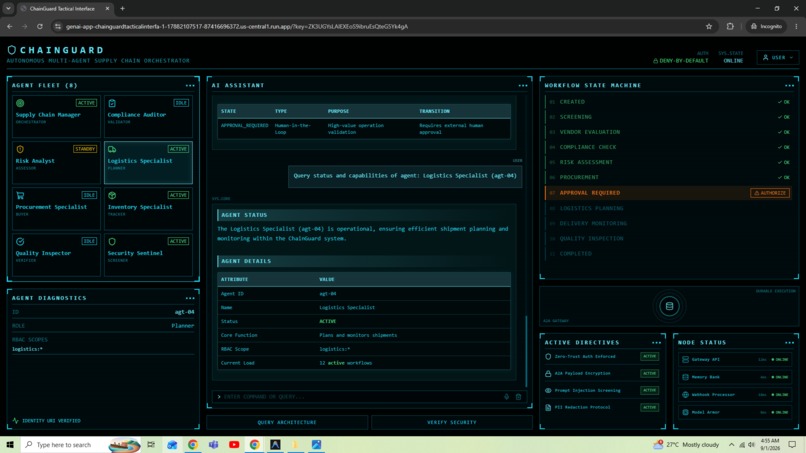Click the Inventory Specialist box icon

tap(112, 195)
